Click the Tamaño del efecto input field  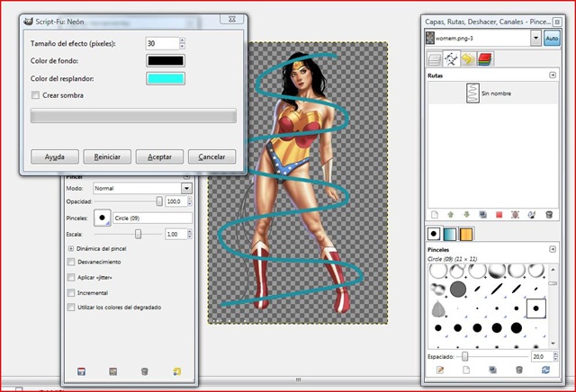pyautogui.click(x=162, y=43)
